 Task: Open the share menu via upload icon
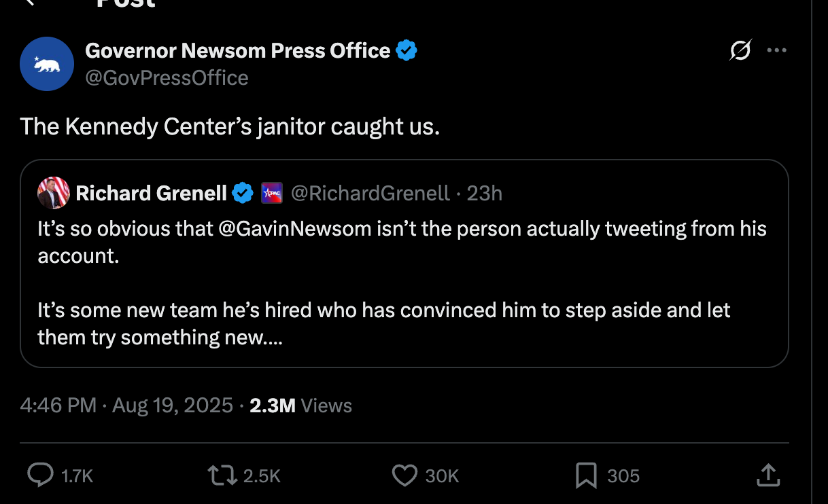click(x=768, y=475)
